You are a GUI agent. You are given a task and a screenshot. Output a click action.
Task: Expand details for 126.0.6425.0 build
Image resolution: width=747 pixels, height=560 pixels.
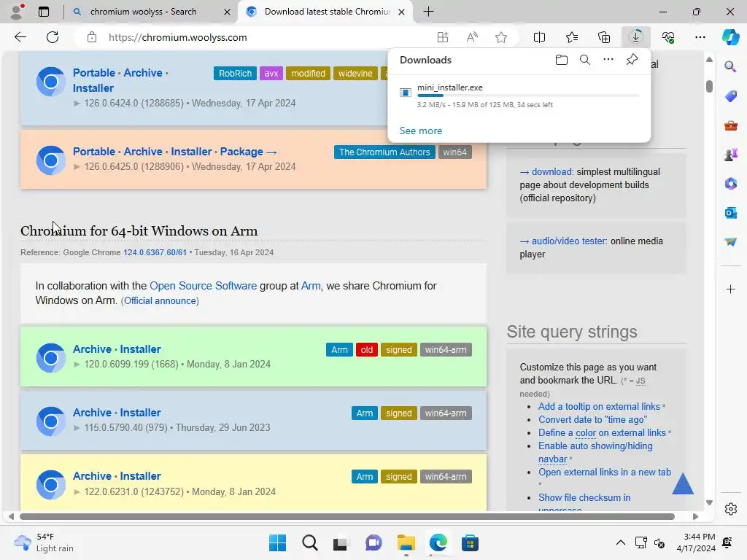click(77, 167)
